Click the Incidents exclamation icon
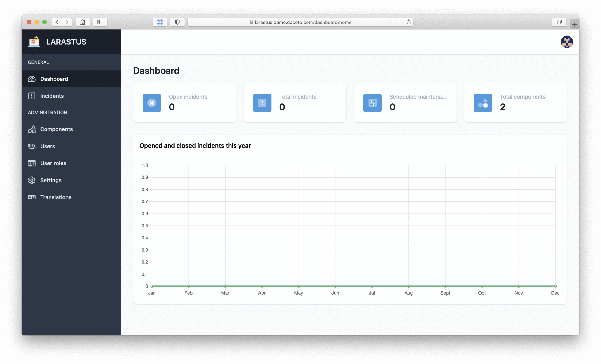The height and width of the screenshot is (364, 601). tap(32, 96)
